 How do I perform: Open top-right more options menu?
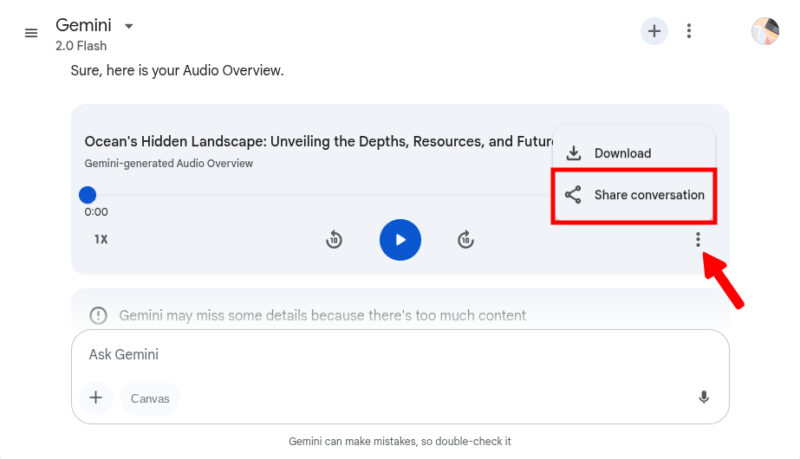coord(689,31)
